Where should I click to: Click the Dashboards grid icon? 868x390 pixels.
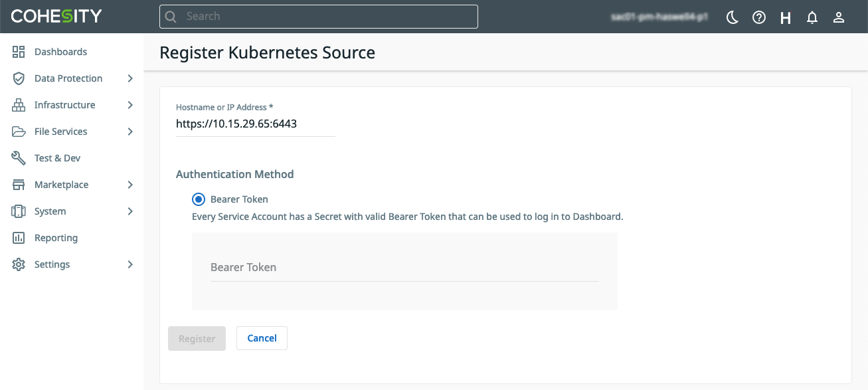tap(19, 52)
